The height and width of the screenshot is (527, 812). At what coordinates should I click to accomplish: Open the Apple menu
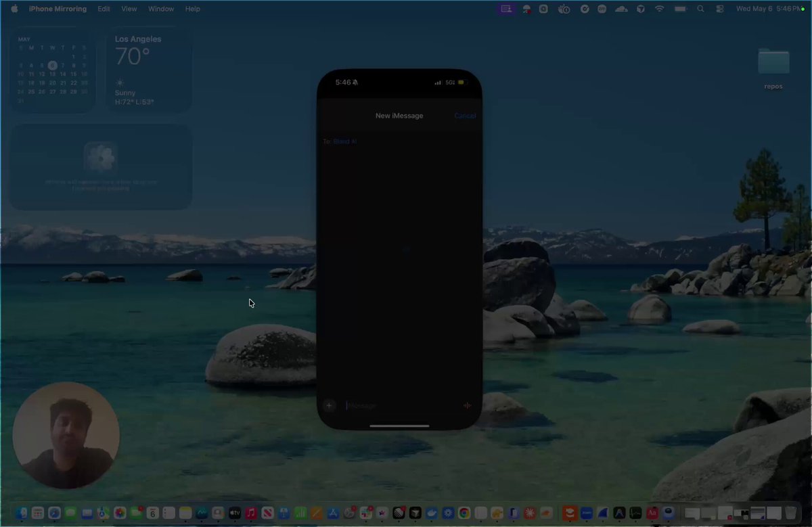[14, 9]
